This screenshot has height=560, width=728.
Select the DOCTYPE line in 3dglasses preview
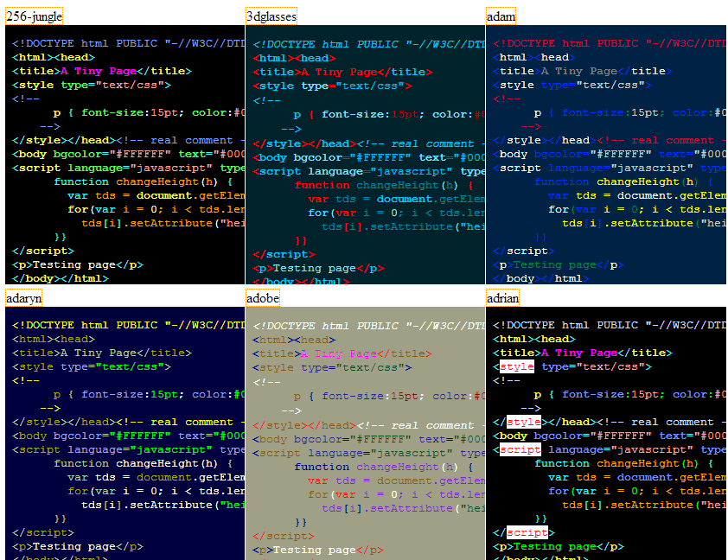[363, 42]
